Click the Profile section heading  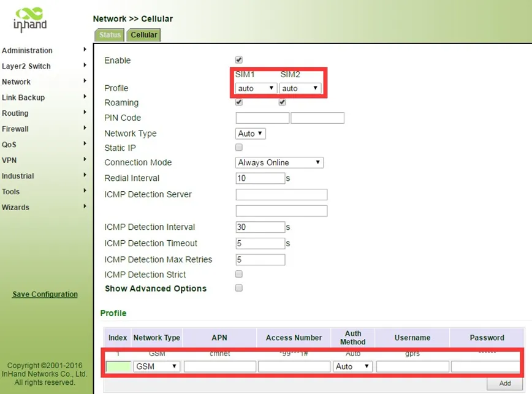113,313
